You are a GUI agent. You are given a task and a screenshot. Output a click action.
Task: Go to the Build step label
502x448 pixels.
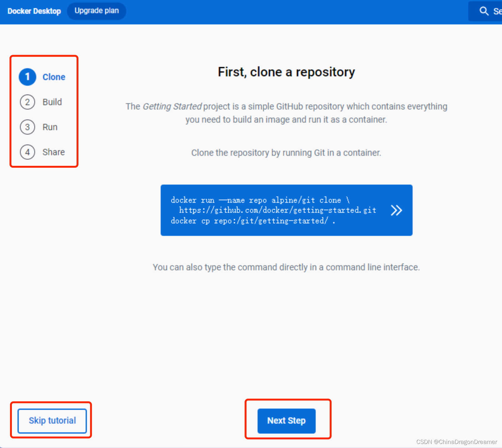(52, 102)
